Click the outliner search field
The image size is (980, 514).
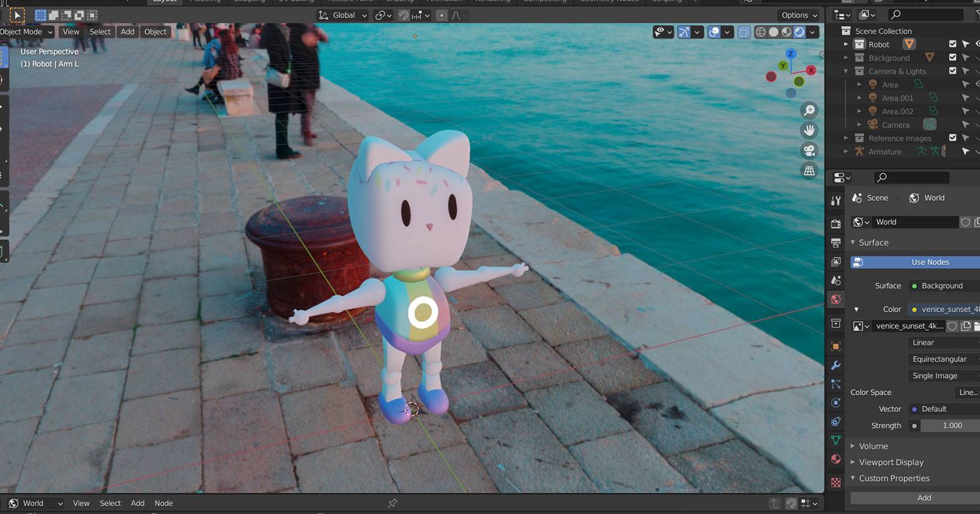926,14
